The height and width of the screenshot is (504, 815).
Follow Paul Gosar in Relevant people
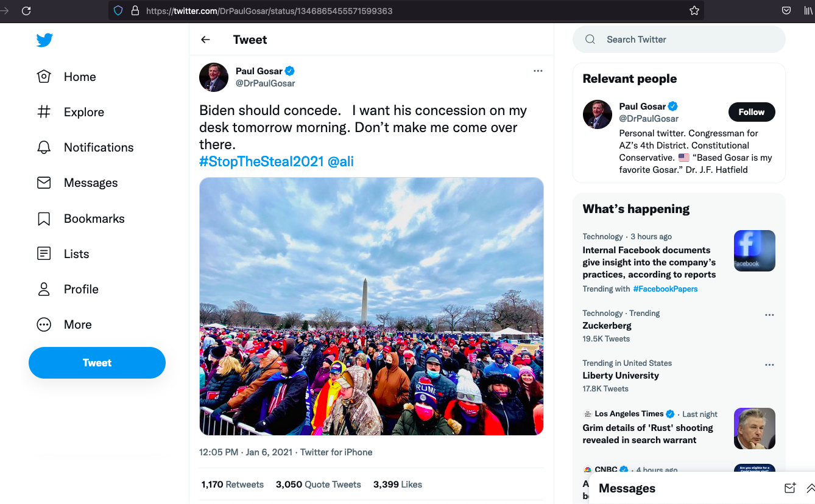(751, 112)
